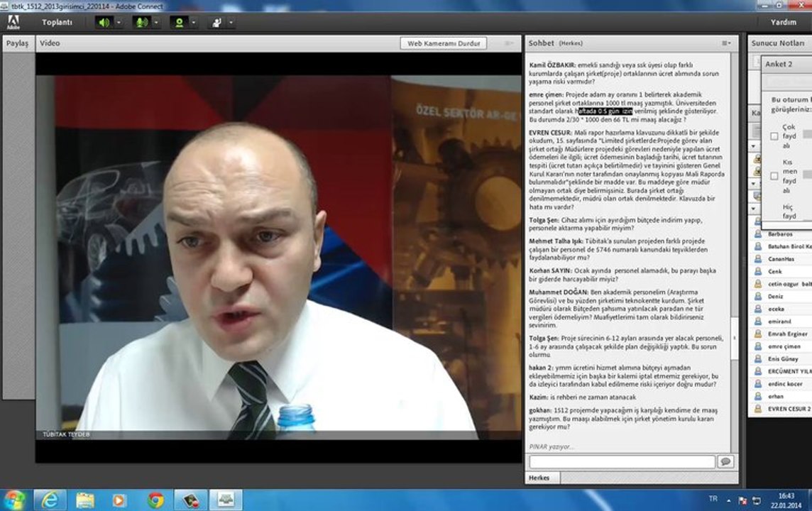Click network icon in system tray
This screenshot has width=812, height=511.
757,500
